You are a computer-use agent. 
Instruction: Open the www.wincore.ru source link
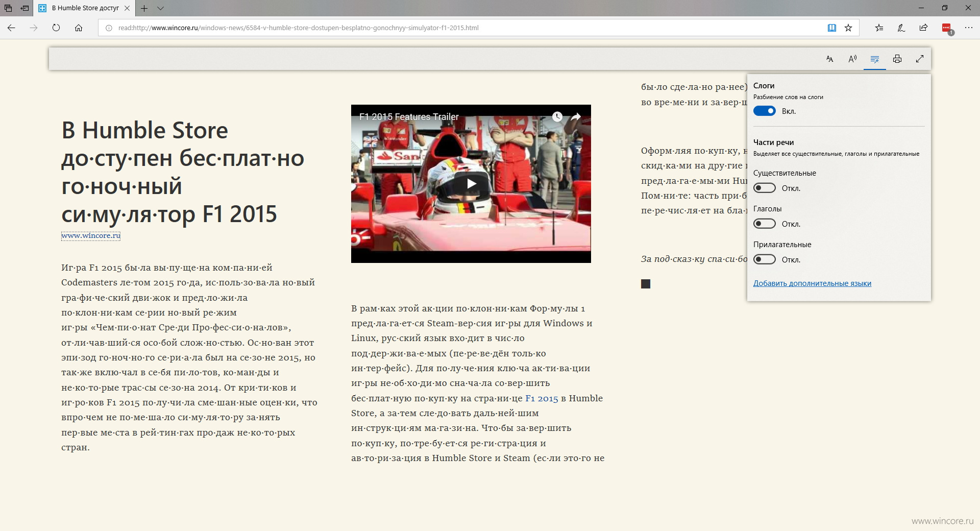91,236
